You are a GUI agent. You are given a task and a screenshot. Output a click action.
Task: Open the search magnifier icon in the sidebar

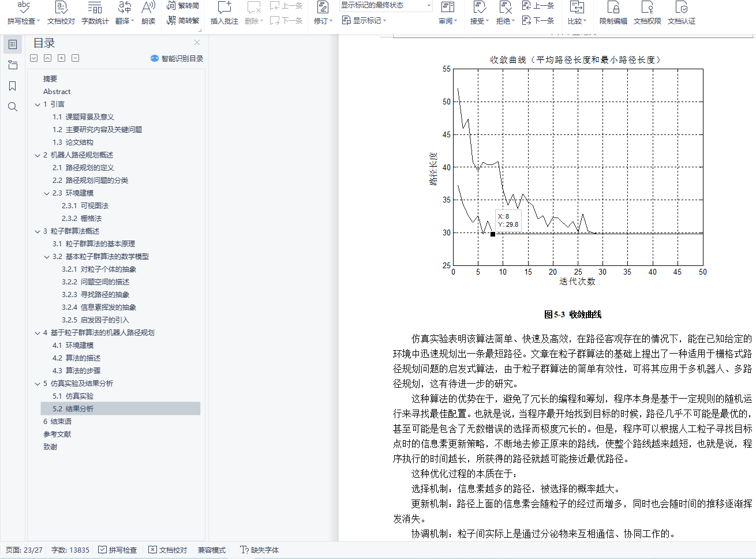13,107
